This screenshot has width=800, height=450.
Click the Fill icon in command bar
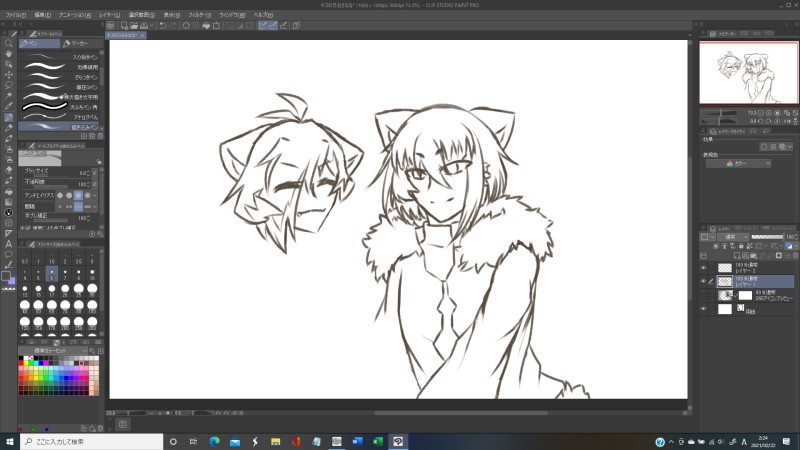click(206, 25)
